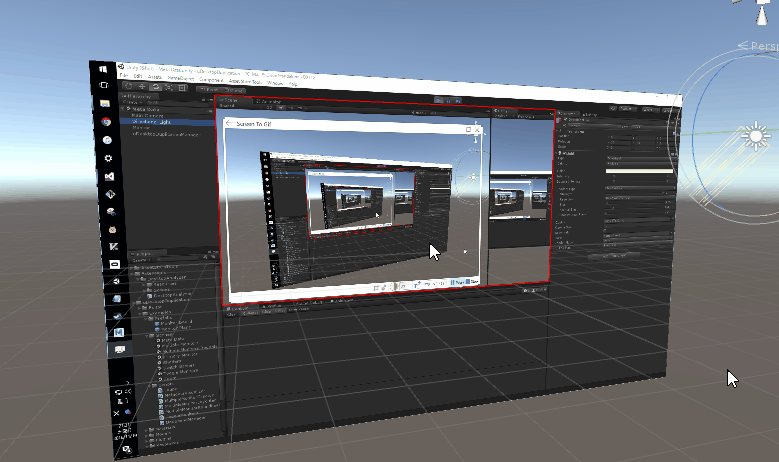The height and width of the screenshot is (462, 779).
Task: Select Main Camera in the Hierarchy
Action: click(148, 115)
